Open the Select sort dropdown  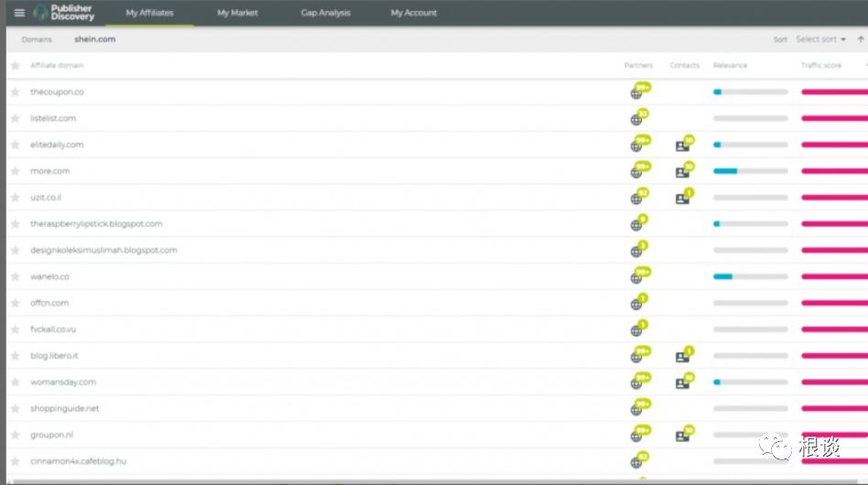pyautogui.click(x=821, y=39)
